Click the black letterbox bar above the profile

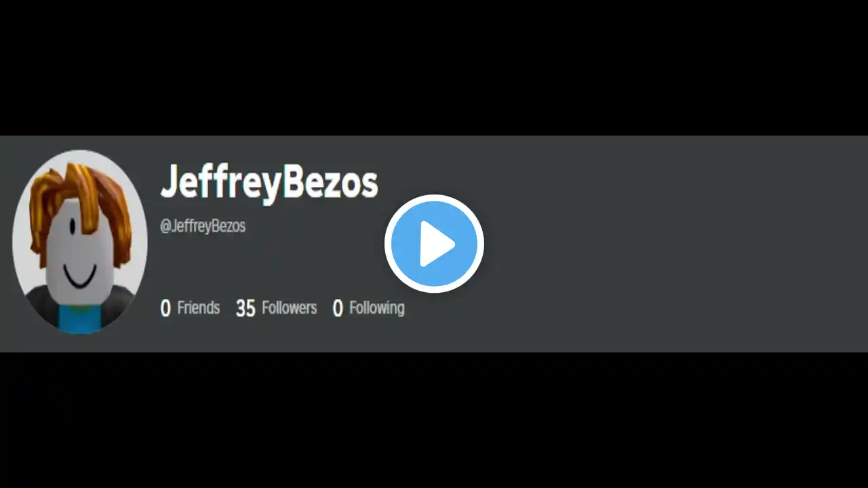click(x=434, y=68)
